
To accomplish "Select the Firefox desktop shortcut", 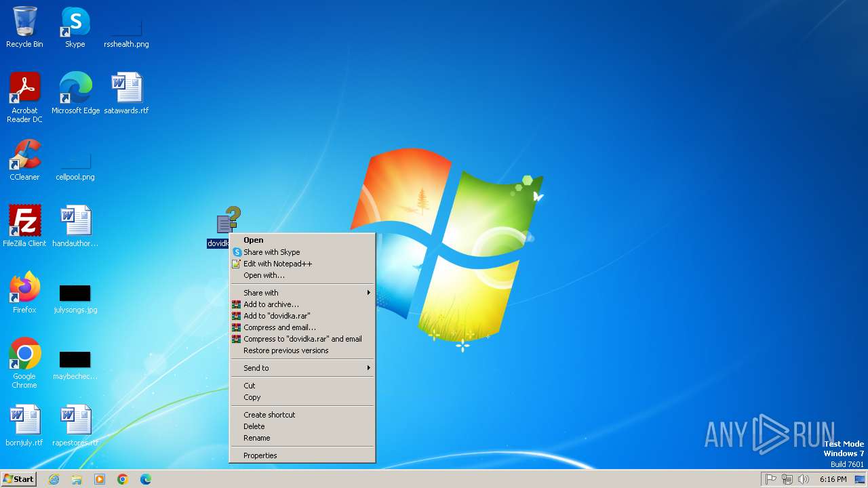I will (x=24, y=293).
